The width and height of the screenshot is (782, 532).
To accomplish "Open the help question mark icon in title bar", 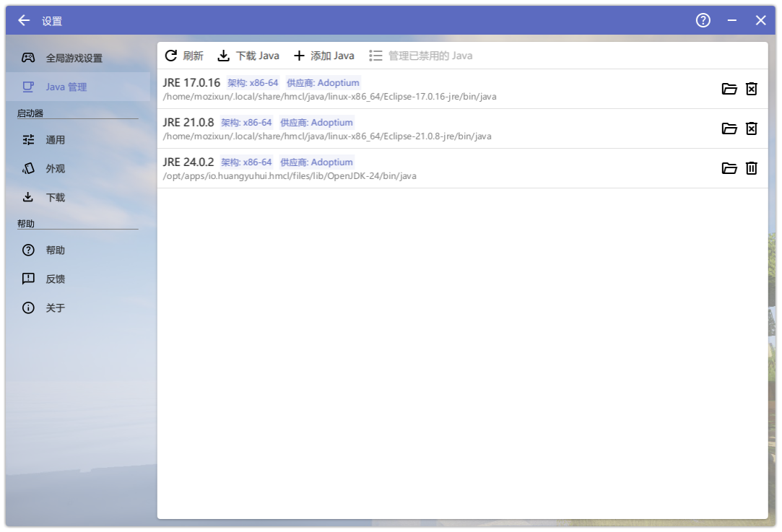I will tap(703, 20).
